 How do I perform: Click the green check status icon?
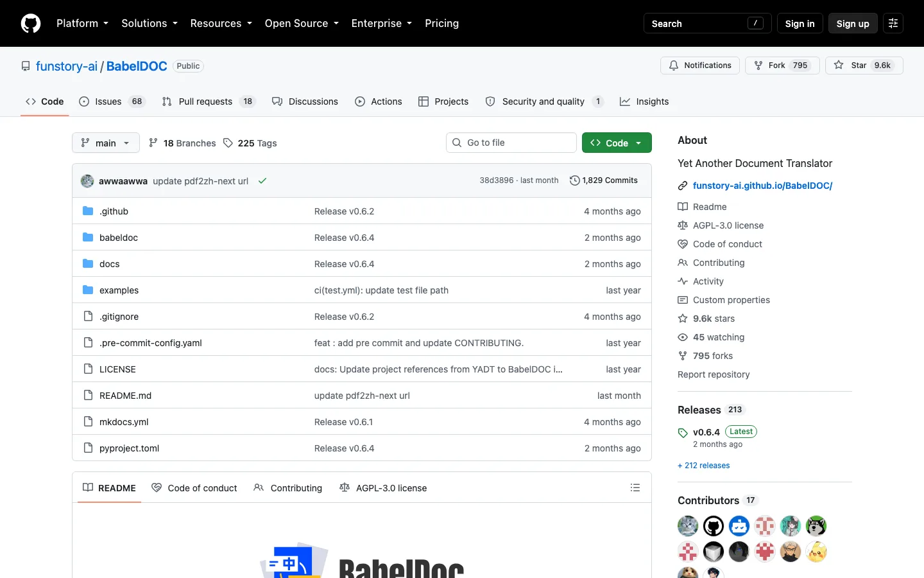pyautogui.click(x=262, y=181)
